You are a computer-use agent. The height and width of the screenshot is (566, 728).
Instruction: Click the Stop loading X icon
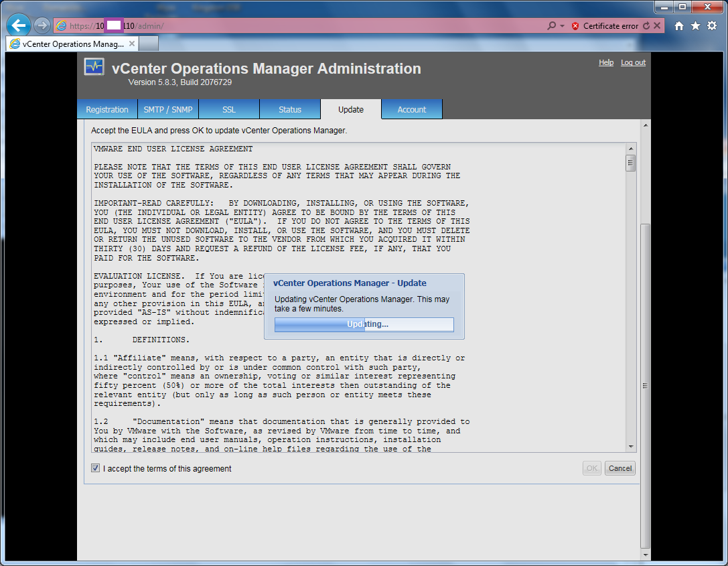click(657, 26)
